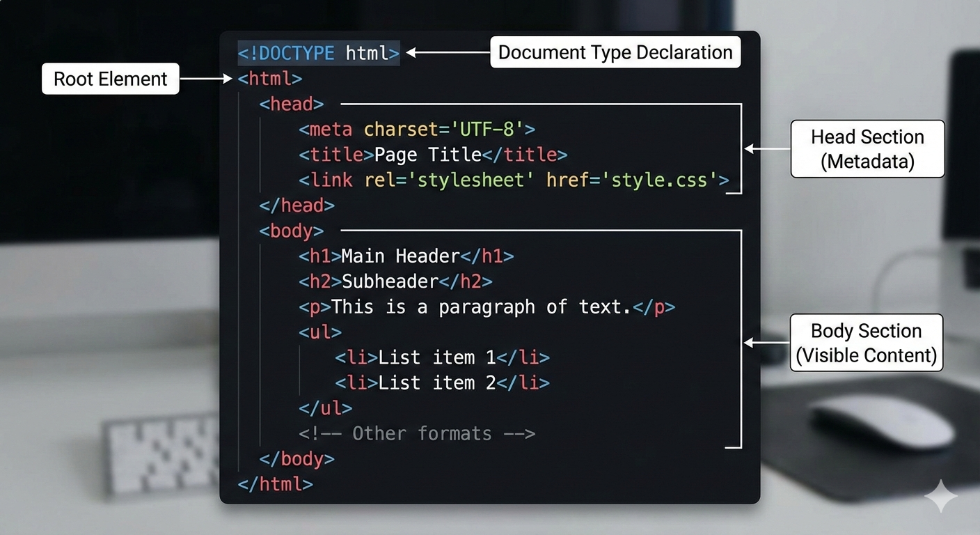
Task: Click the green Page Title text
Action: [x=427, y=155]
